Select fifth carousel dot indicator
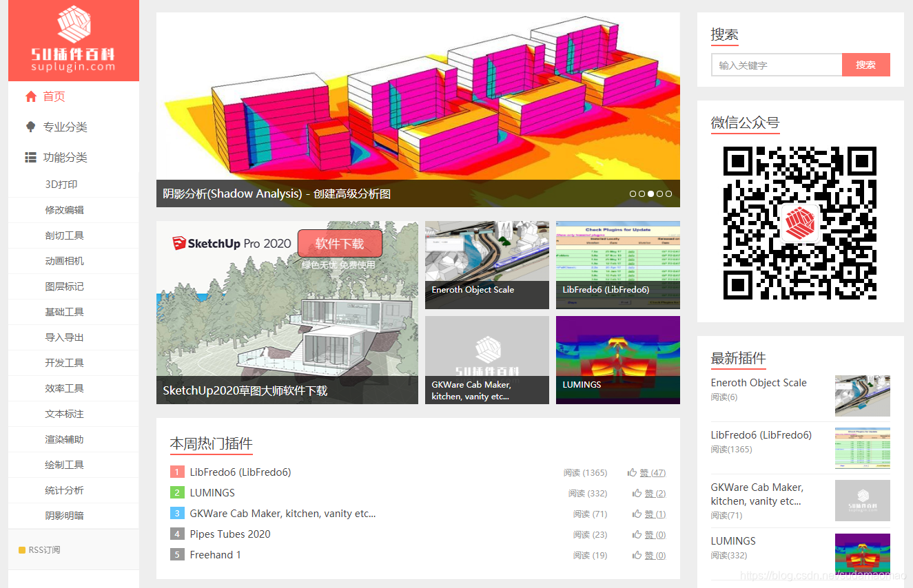Screen dimensions: 913x588 tap(668, 194)
